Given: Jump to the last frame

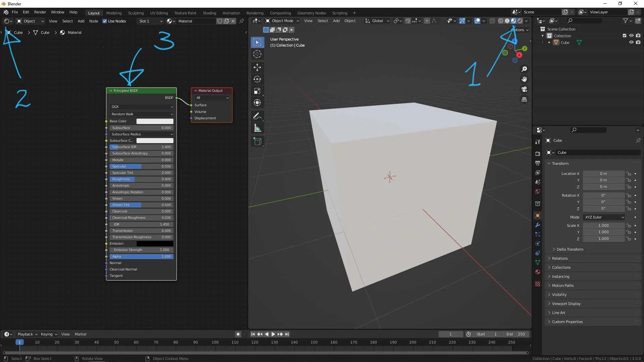Looking at the screenshot, I should [287, 334].
